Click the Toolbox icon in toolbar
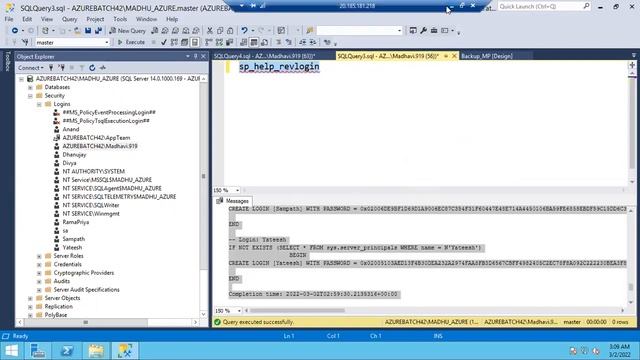This screenshot has width=640, height=360. point(434,31)
